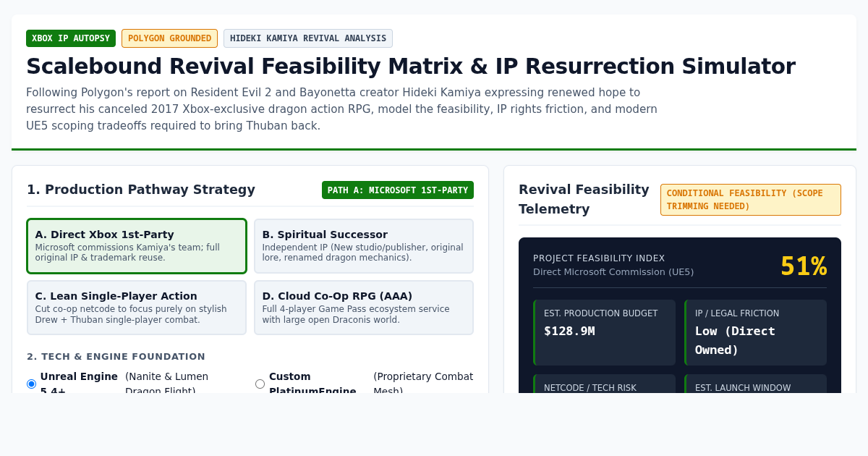
Task: Click the Revival Feasibility Telemetry heading
Action: 584,199
